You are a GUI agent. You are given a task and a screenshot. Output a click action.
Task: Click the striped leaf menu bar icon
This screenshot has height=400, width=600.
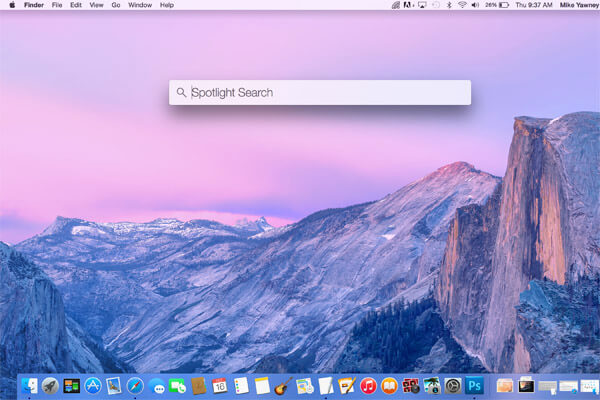(396, 5)
